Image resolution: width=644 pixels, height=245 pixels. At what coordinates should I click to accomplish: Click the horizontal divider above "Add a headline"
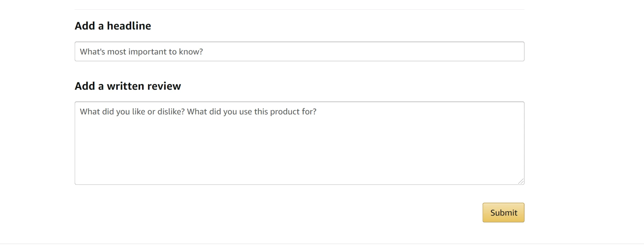coord(299,10)
